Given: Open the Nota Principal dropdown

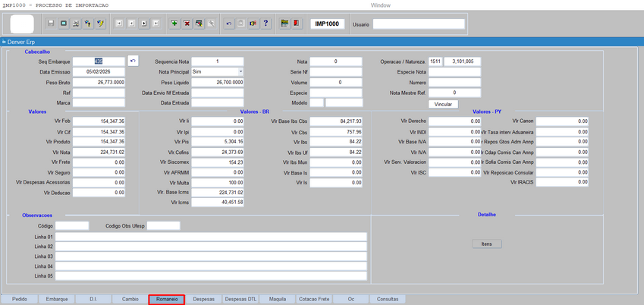Looking at the screenshot, I should click(x=240, y=71).
